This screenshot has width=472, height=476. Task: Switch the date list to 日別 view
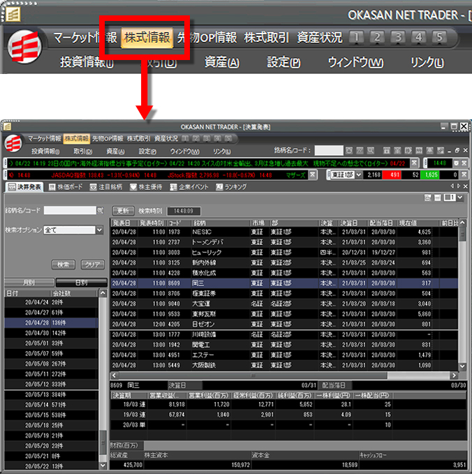click(x=82, y=283)
